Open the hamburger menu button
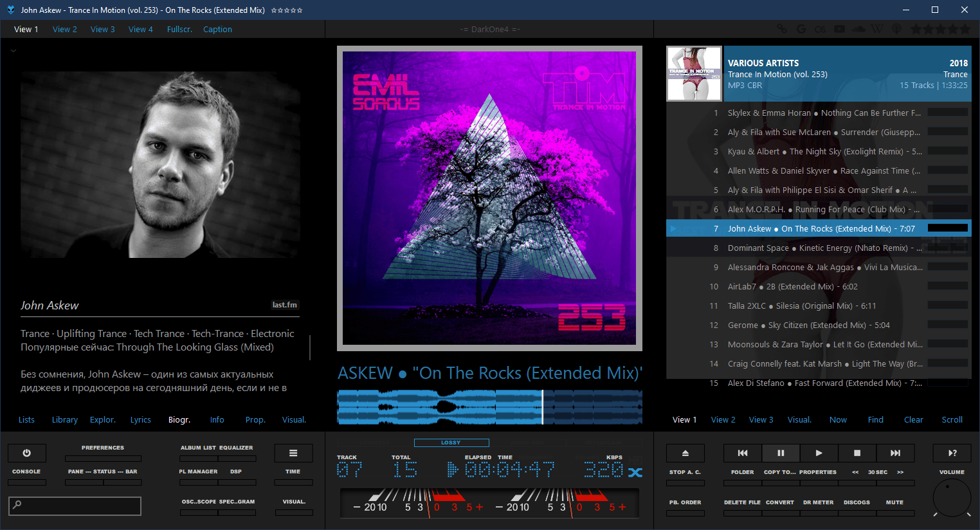This screenshot has width=980, height=530. [293, 453]
